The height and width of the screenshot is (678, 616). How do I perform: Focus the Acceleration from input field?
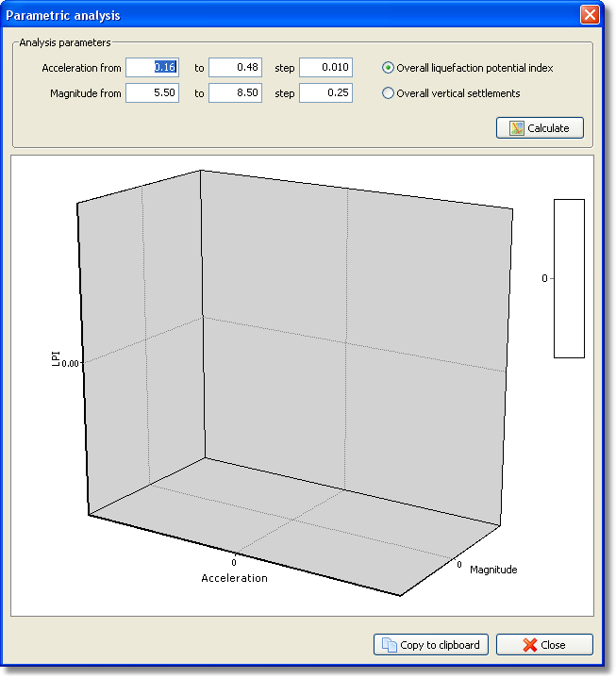(152, 68)
